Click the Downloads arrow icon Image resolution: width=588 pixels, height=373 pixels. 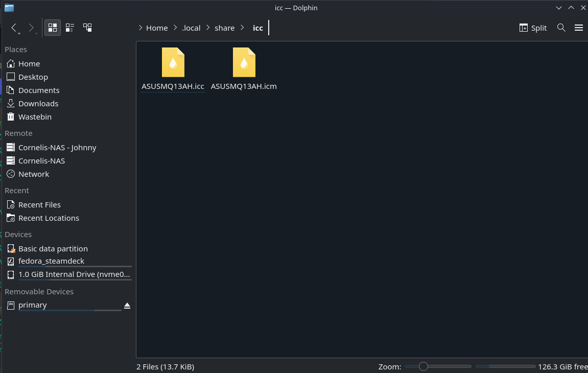click(x=11, y=104)
